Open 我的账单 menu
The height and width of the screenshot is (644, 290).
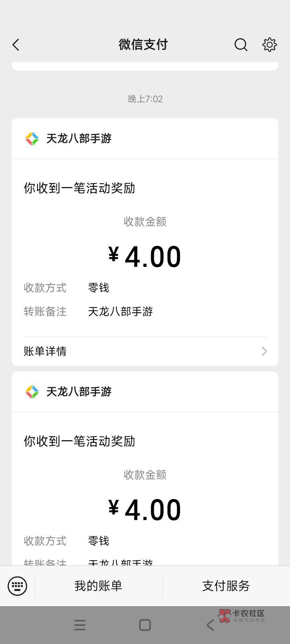pos(98,586)
